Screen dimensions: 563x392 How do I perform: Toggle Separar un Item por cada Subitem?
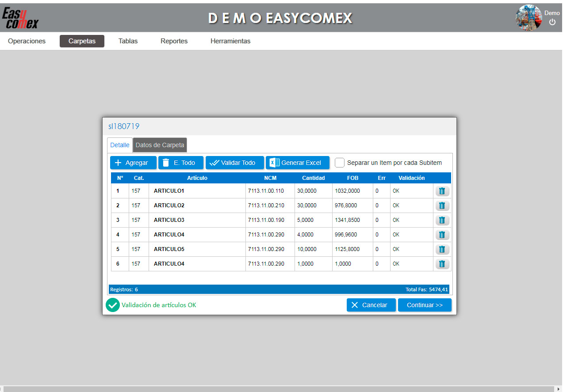(x=340, y=163)
